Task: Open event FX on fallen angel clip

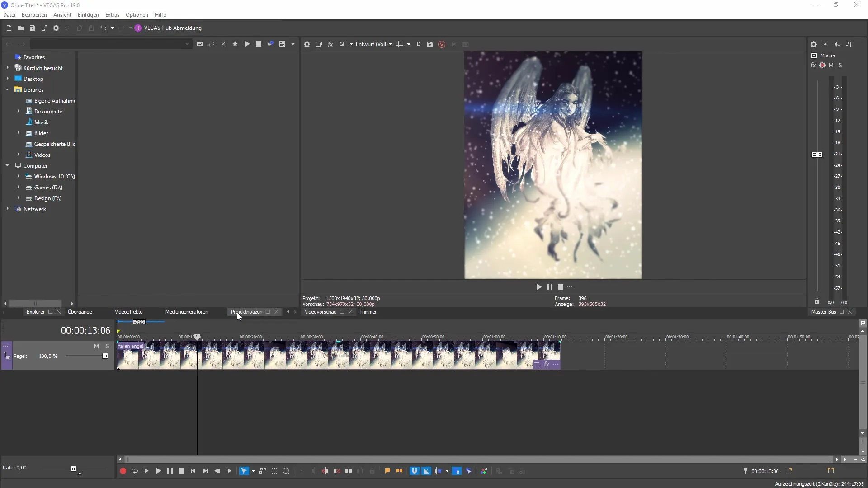Action: pos(547,364)
